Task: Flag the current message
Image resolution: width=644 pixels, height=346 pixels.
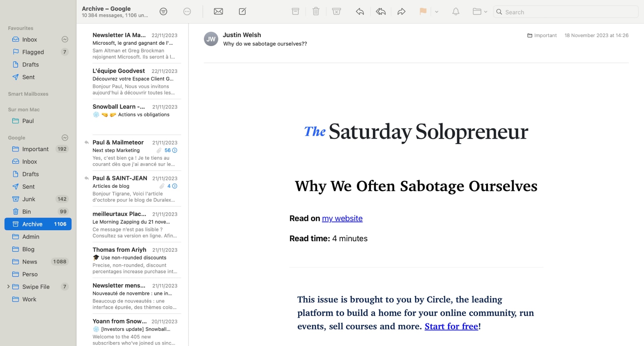Action: tap(423, 11)
